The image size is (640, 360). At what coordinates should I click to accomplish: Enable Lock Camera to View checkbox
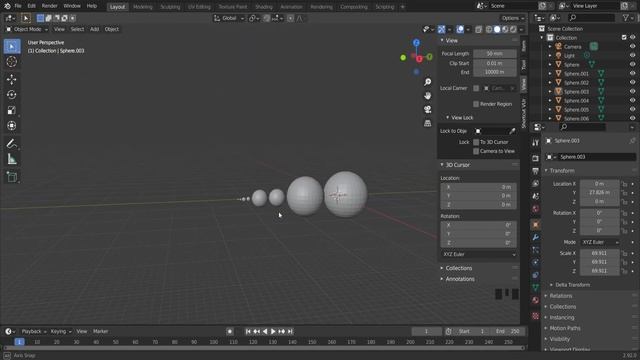tap(476, 151)
